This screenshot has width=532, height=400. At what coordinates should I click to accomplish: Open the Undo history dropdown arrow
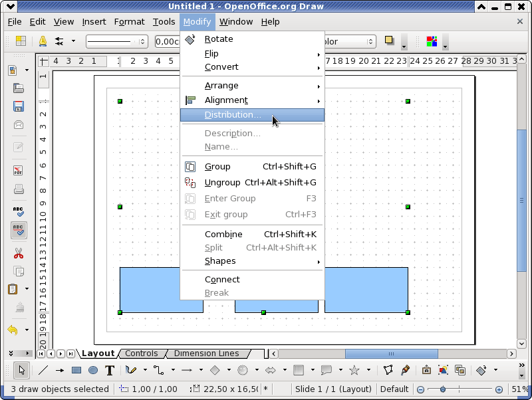27,330
